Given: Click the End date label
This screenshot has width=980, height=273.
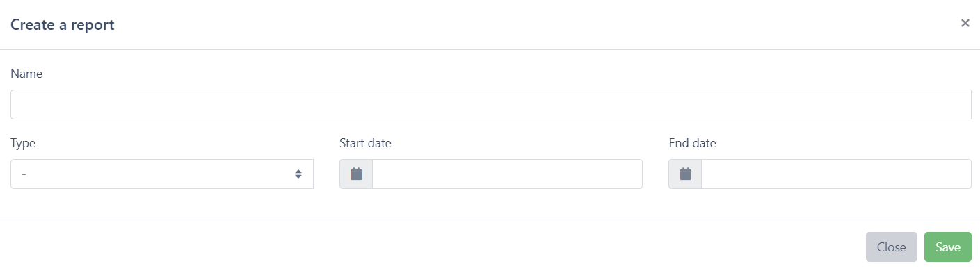Looking at the screenshot, I should tap(692, 143).
